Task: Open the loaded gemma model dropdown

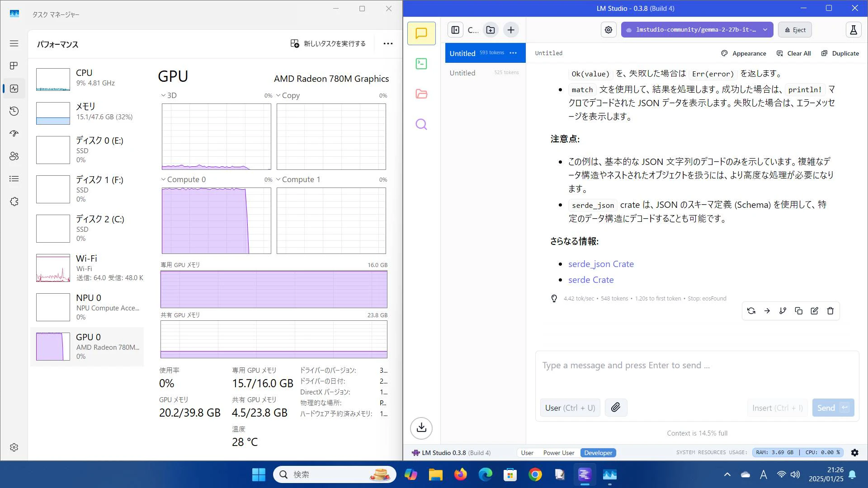Action: coord(697,30)
